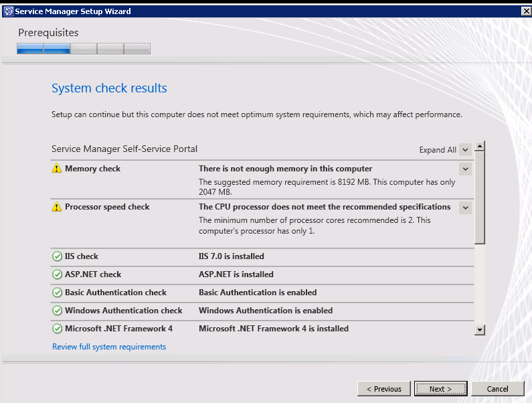The image size is (532, 403).
Task: Click the results list scrollbar thumb
Action: (x=479, y=197)
